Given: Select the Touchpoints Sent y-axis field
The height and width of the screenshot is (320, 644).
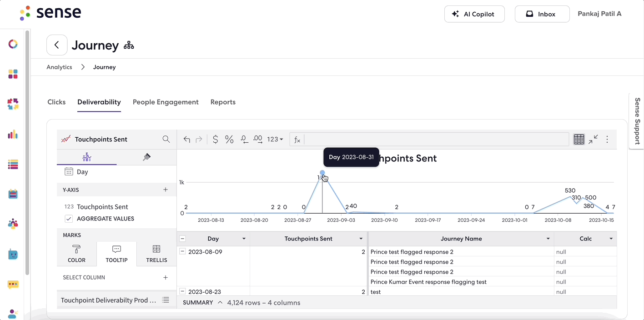Looking at the screenshot, I should (102, 207).
